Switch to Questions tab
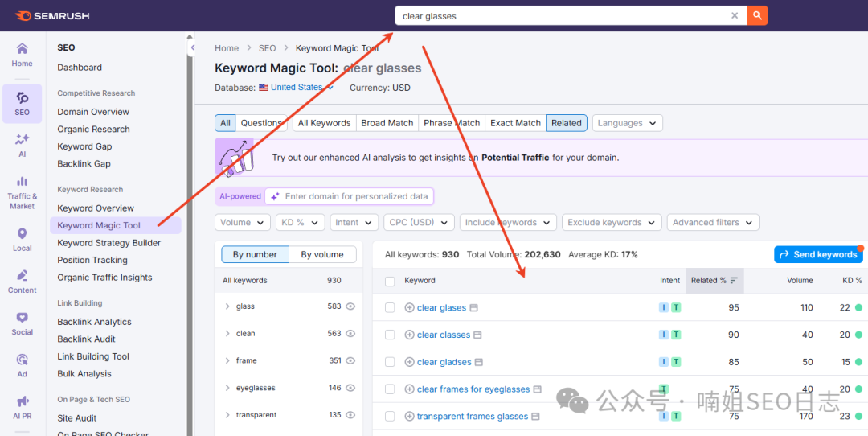 tap(261, 123)
